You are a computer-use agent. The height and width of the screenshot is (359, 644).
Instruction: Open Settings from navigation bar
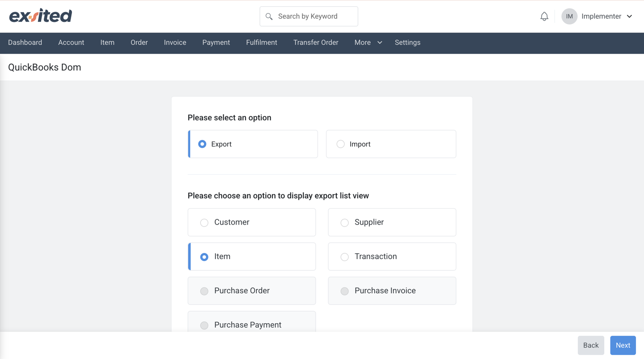tap(407, 43)
